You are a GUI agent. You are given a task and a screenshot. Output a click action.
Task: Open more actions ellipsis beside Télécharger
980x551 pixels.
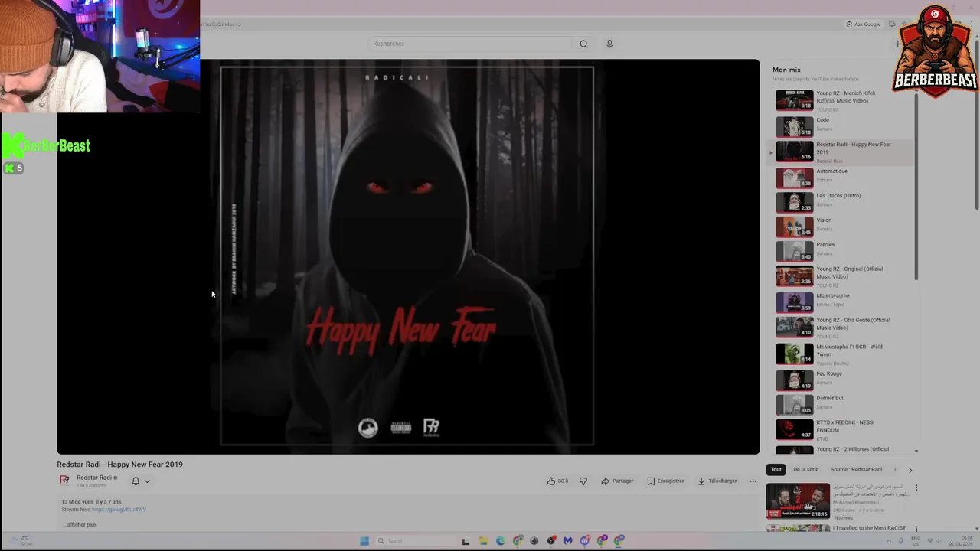(753, 481)
